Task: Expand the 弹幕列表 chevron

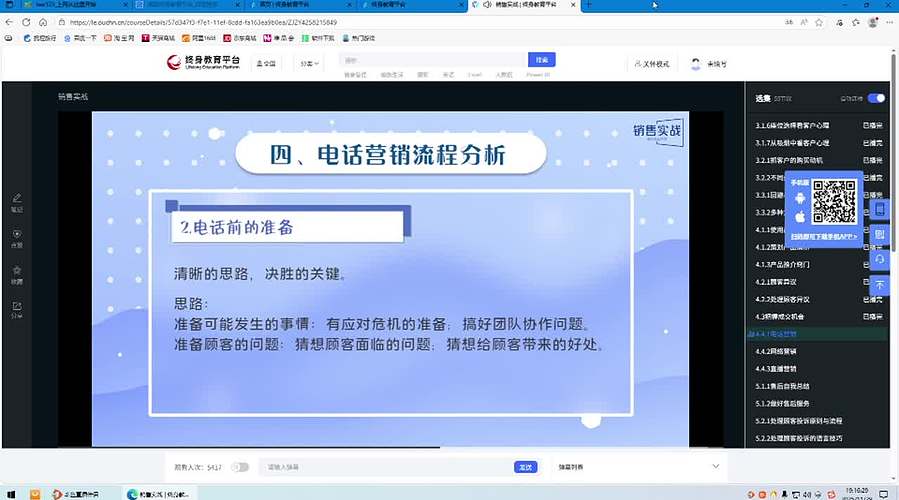Action: [x=716, y=466]
